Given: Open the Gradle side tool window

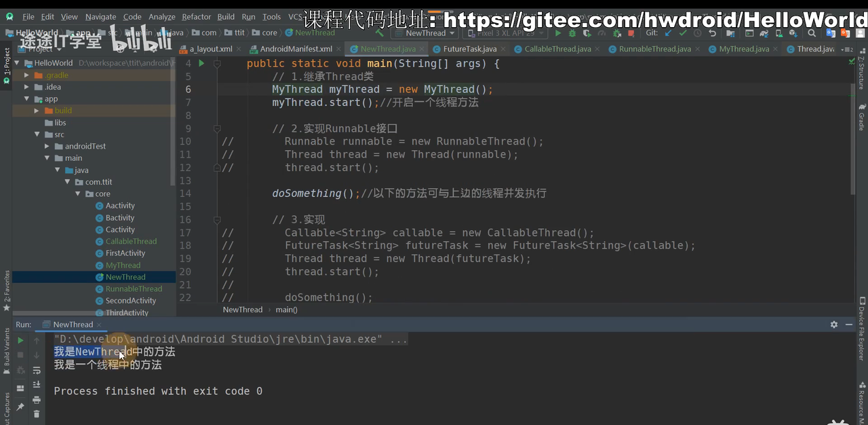Looking at the screenshot, I should [x=861, y=117].
